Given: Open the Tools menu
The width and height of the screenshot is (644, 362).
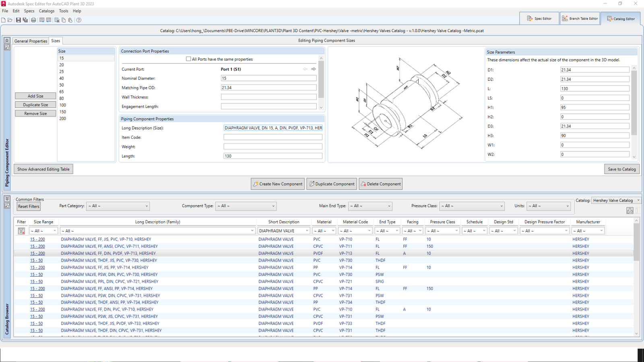Looking at the screenshot, I should pyautogui.click(x=64, y=11).
